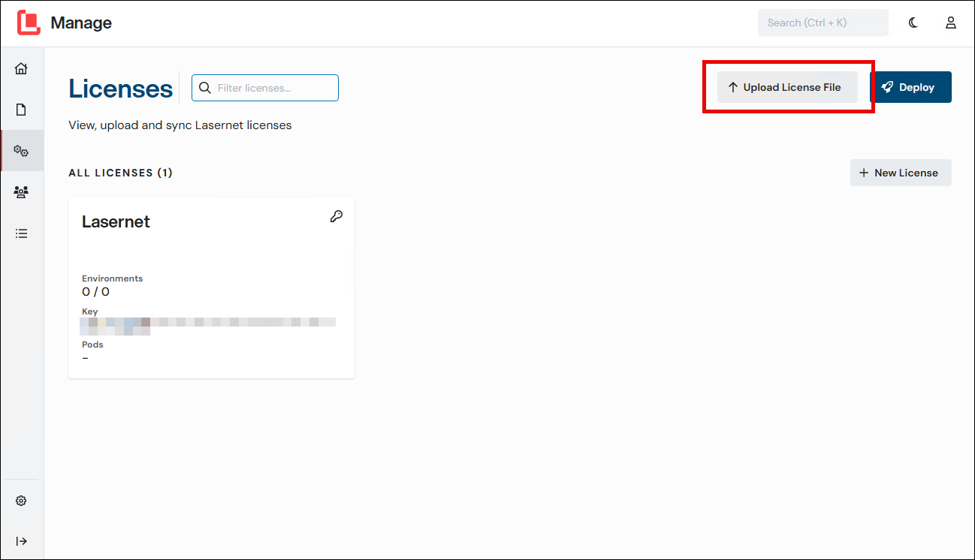Expand sidebar with arrow icon at bottom

click(21, 541)
